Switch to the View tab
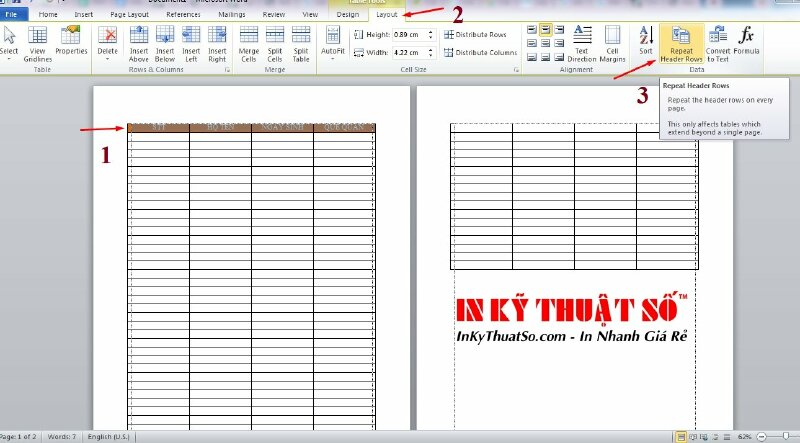This screenshot has width=800, height=443. (x=310, y=14)
